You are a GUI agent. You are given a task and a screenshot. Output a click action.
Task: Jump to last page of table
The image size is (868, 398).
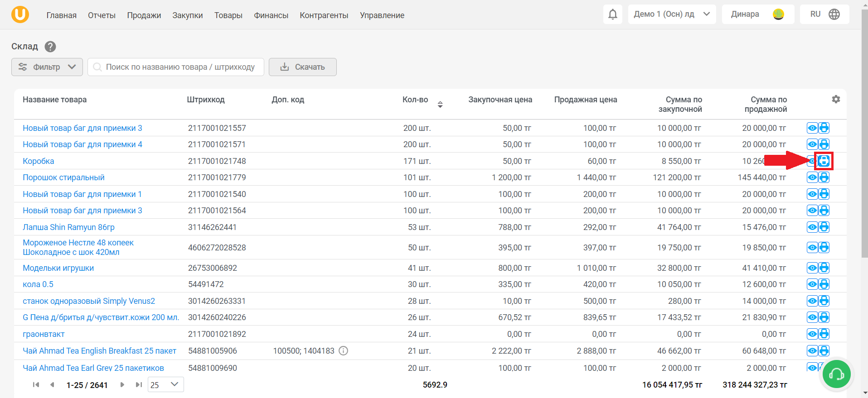[138, 385]
